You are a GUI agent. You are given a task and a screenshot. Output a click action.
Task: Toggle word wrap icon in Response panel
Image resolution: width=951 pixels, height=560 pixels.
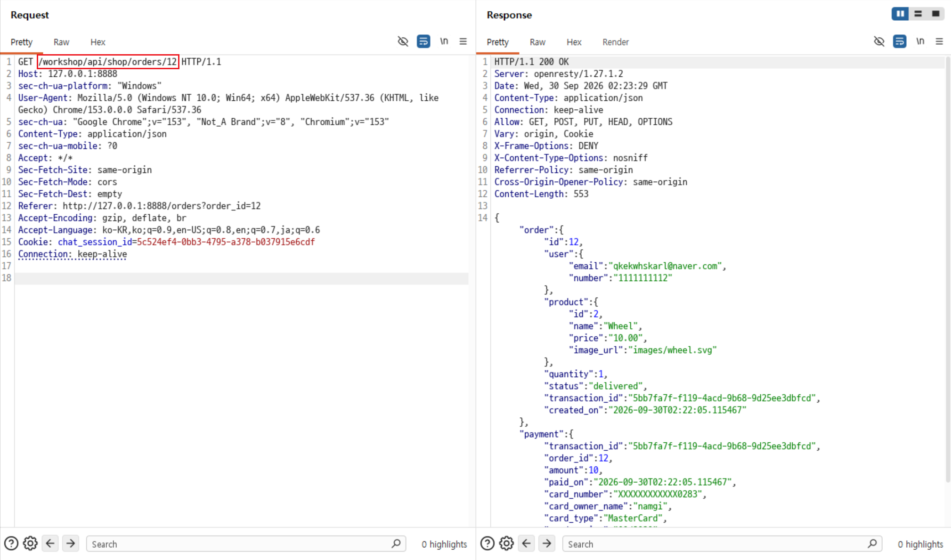tap(900, 41)
